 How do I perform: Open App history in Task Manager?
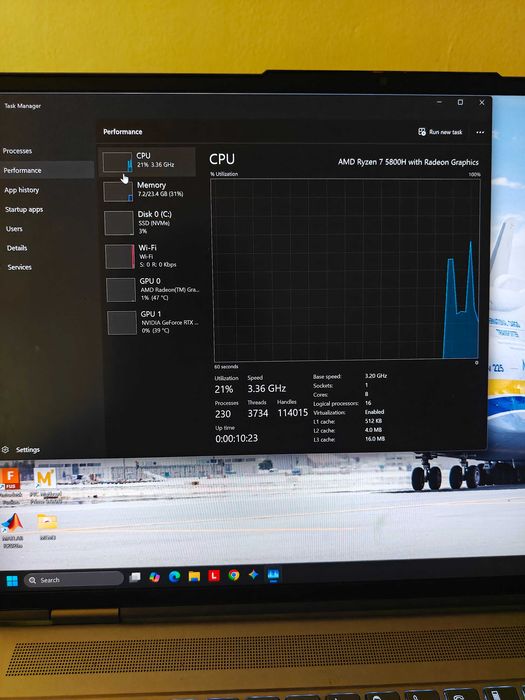point(21,190)
